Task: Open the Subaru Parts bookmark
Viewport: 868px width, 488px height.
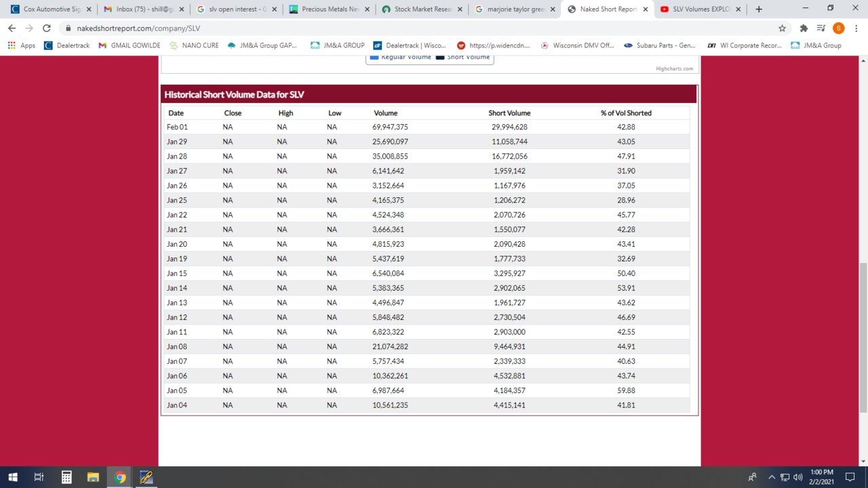Action: [660, 45]
